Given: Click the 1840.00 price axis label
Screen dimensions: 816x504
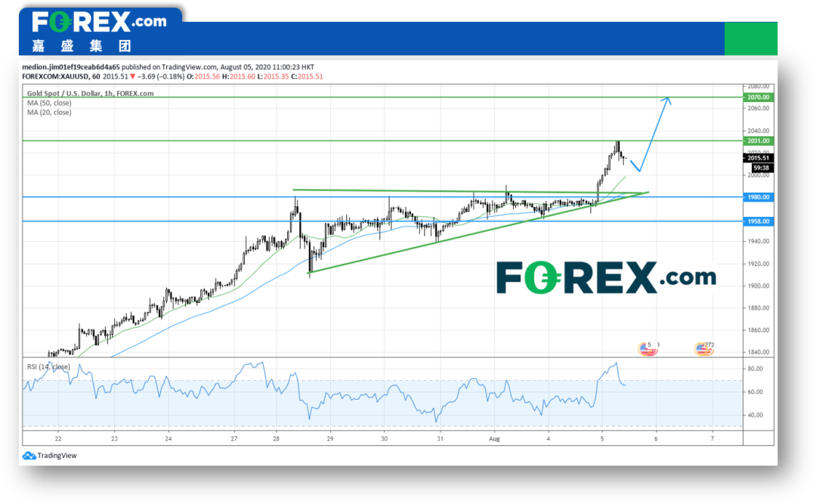Looking at the screenshot, I should point(759,352).
